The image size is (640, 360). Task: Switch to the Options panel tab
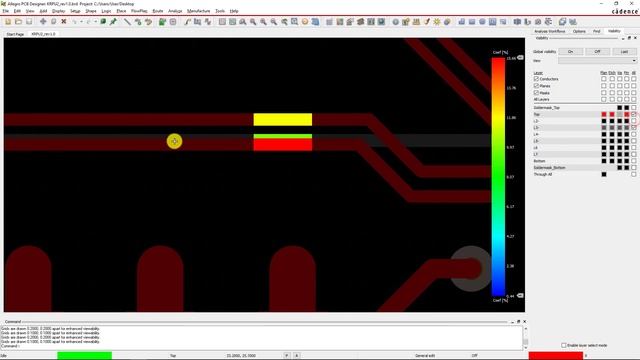579,31
